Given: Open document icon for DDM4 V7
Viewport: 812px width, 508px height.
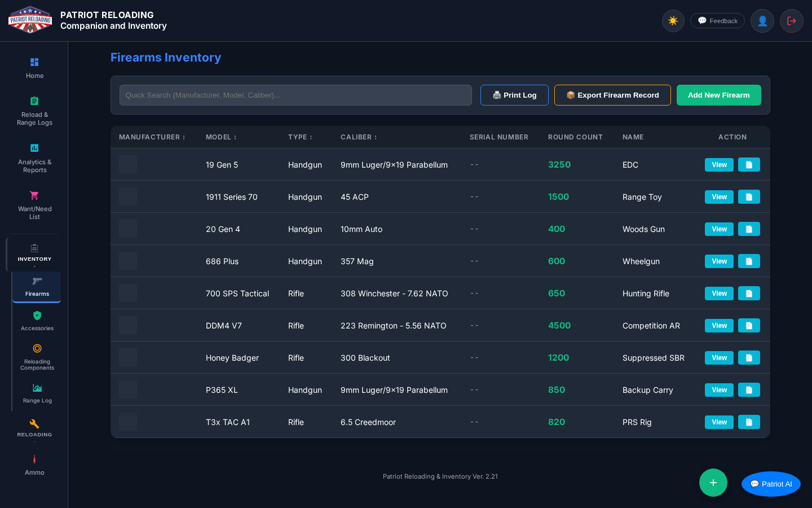Looking at the screenshot, I should pyautogui.click(x=749, y=326).
